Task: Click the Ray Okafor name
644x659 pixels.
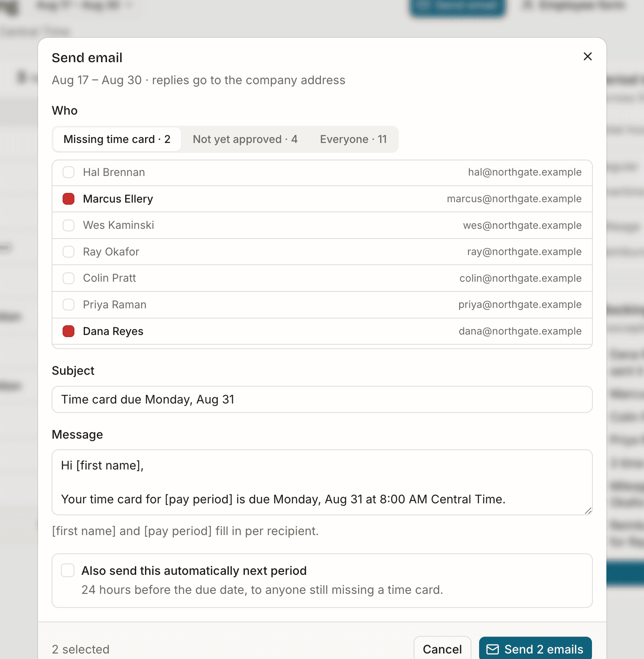Action: pos(111,252)
